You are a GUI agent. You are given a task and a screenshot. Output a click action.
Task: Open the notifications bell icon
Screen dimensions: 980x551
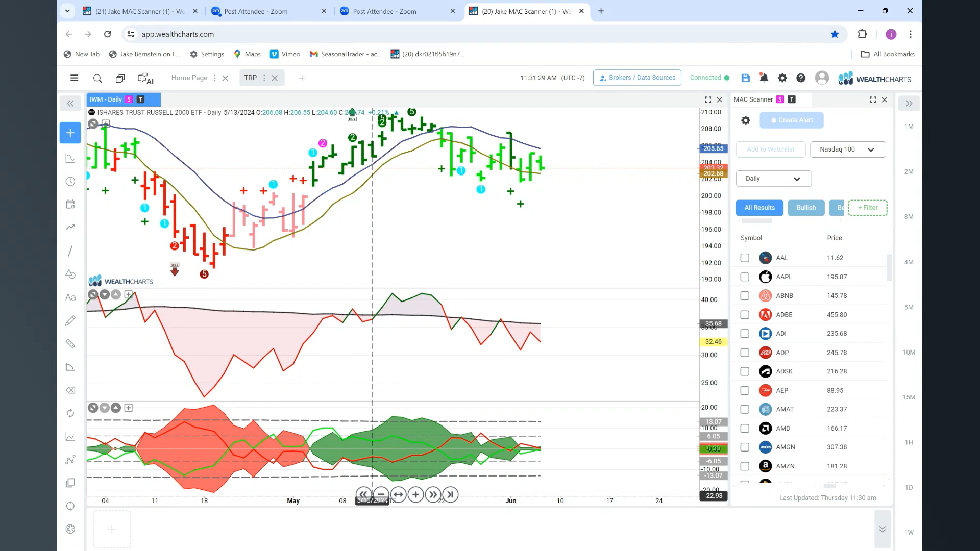coord(764,78)
